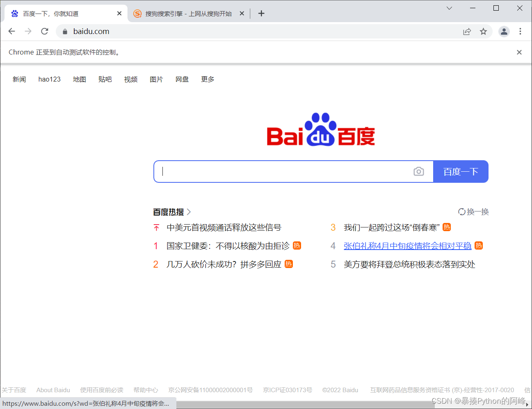Image resolution: width=532 pixels, height=409 pixels.
Task: Open hot search 张伯礼称4月中旬疫情将会相对平稳
Action: tap(408, 246)
